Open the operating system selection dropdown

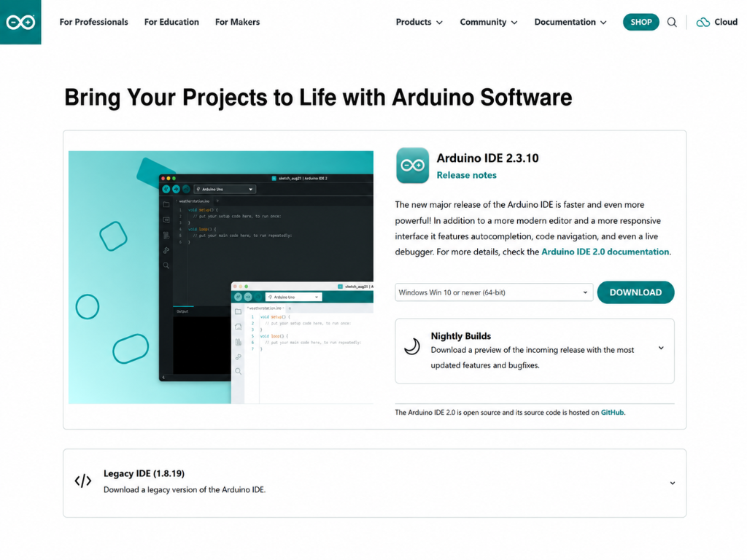[494, 292]
